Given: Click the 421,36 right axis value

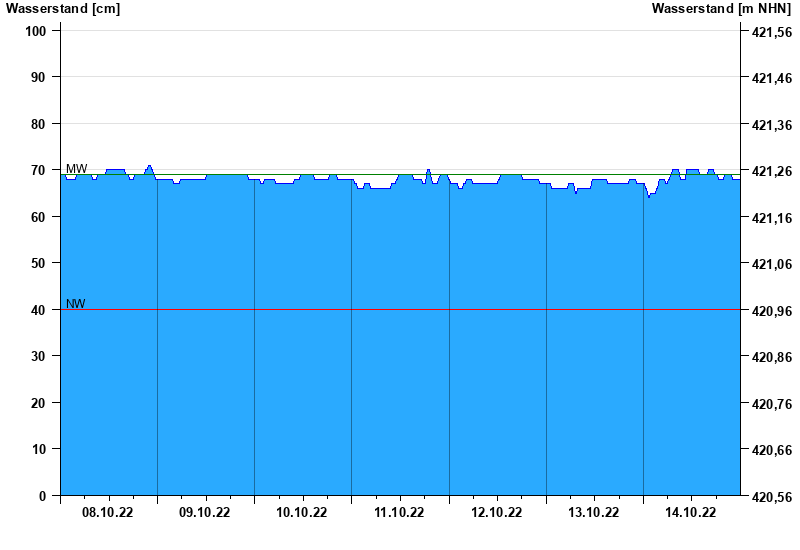Looking at the screenshot, I should [x=772, y=125].
